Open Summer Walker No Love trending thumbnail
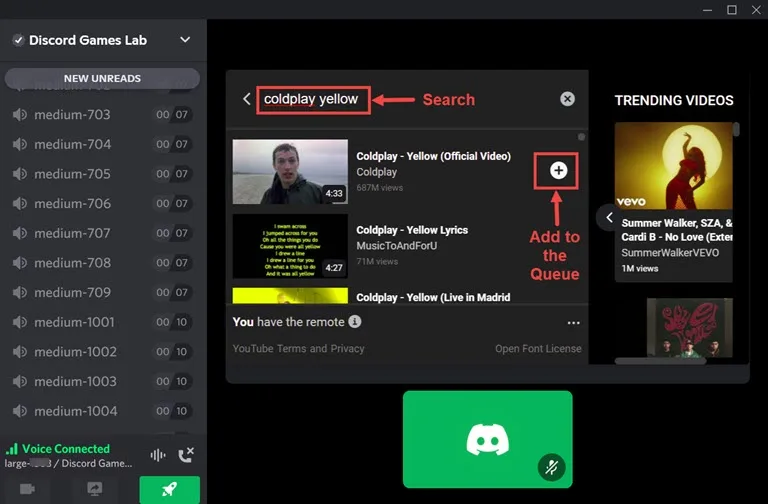This screenshot has height=504, width=768. click(673, 166)
